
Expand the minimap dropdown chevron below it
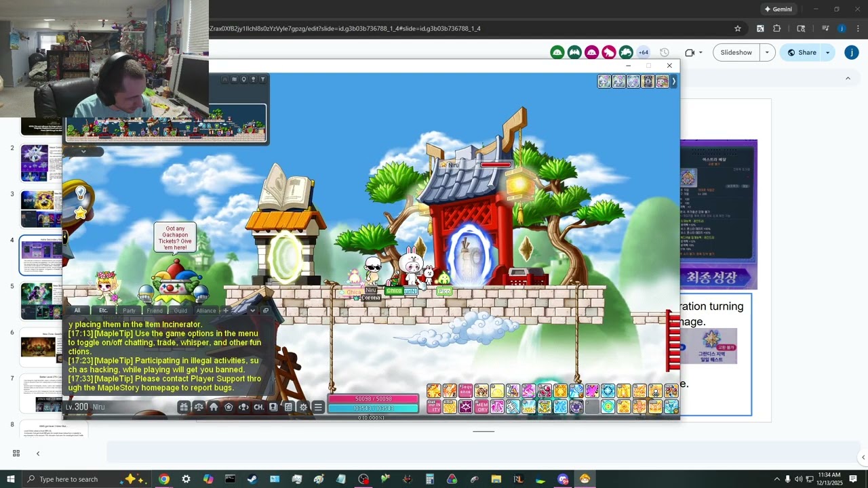(83, 151)
